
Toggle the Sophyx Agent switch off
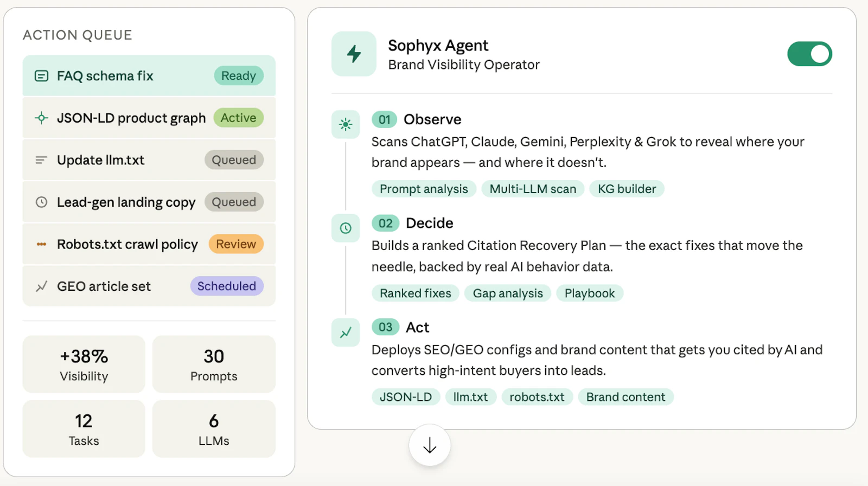click(809, 54)
